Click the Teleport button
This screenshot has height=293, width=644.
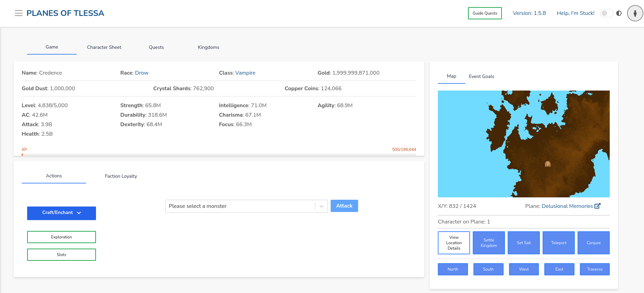559,243
